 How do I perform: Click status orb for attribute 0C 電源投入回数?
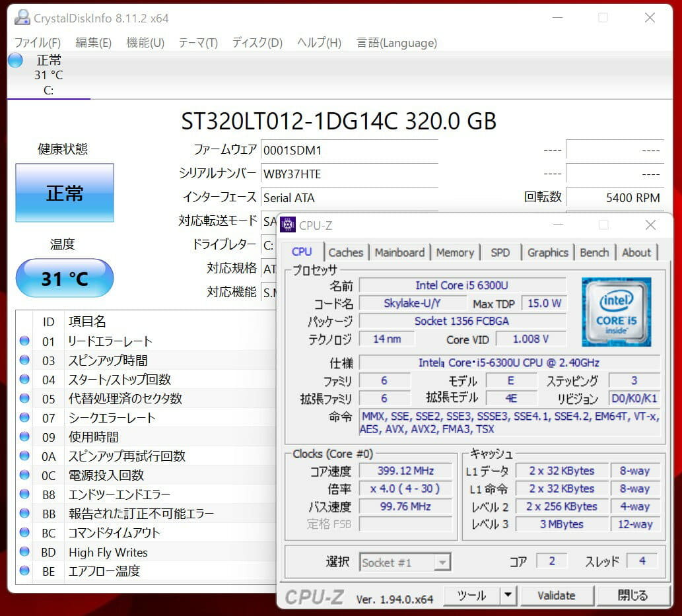coord(24,475)
